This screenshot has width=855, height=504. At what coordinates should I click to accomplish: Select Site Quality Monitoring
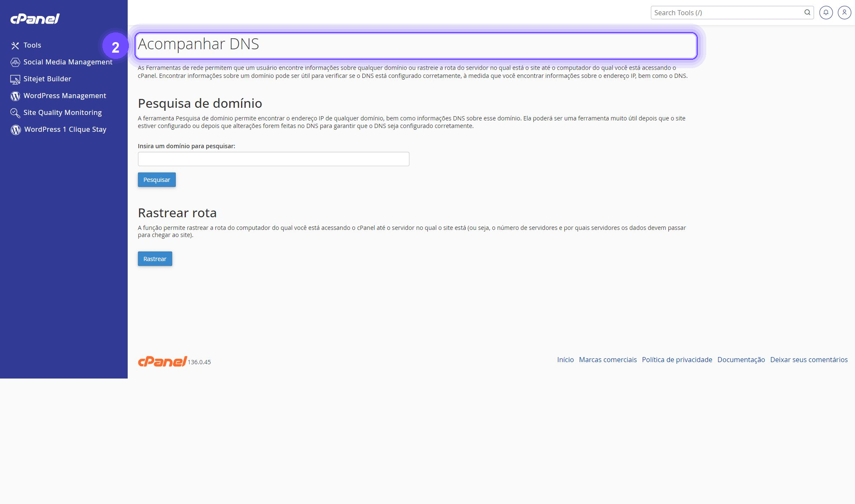62,112
